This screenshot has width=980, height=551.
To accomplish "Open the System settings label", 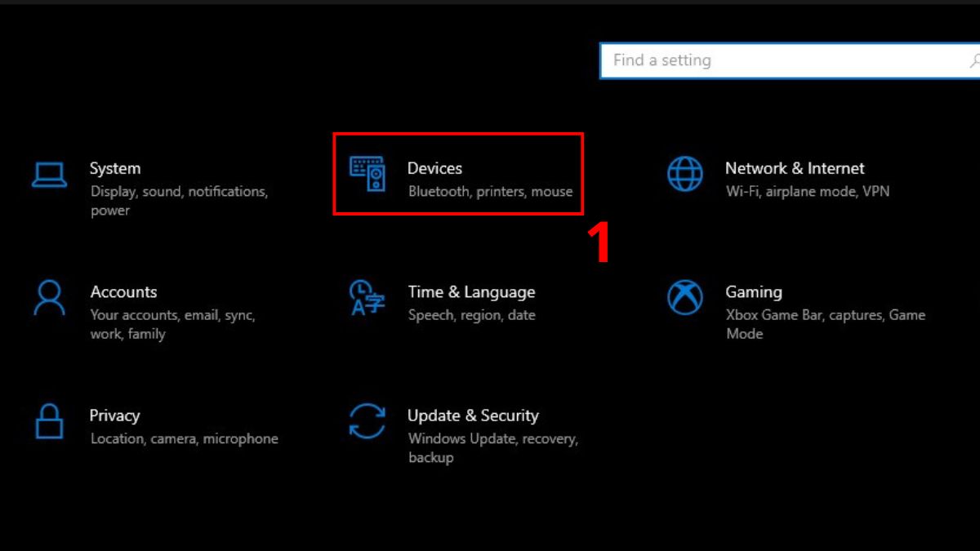I will [115, 168].
